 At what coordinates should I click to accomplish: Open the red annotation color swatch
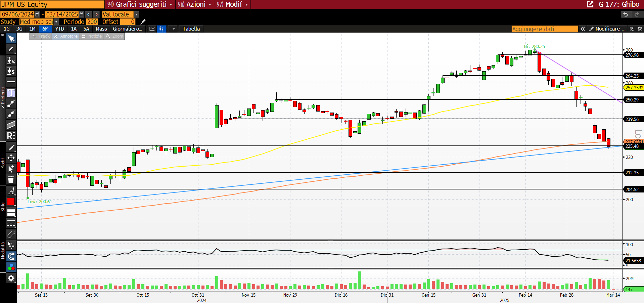[x=11, y=202]
